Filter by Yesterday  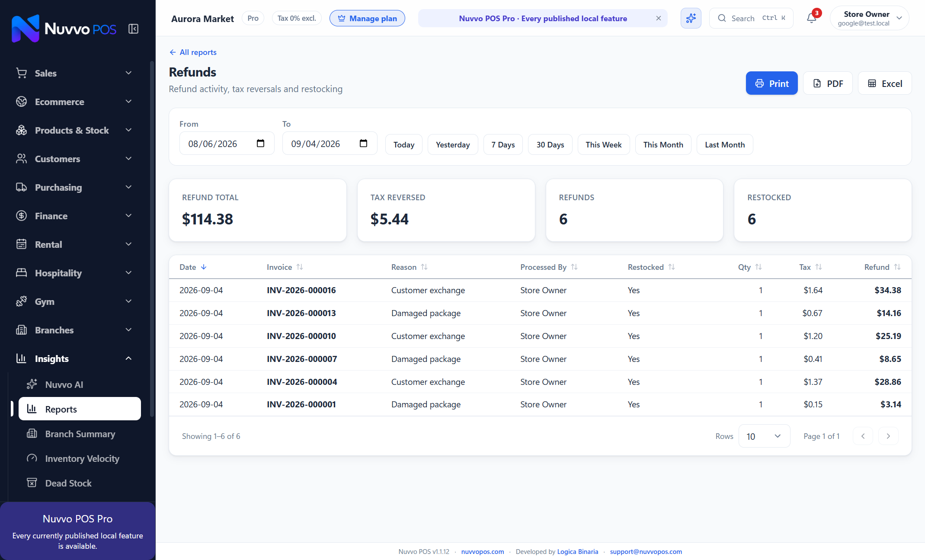453,144
